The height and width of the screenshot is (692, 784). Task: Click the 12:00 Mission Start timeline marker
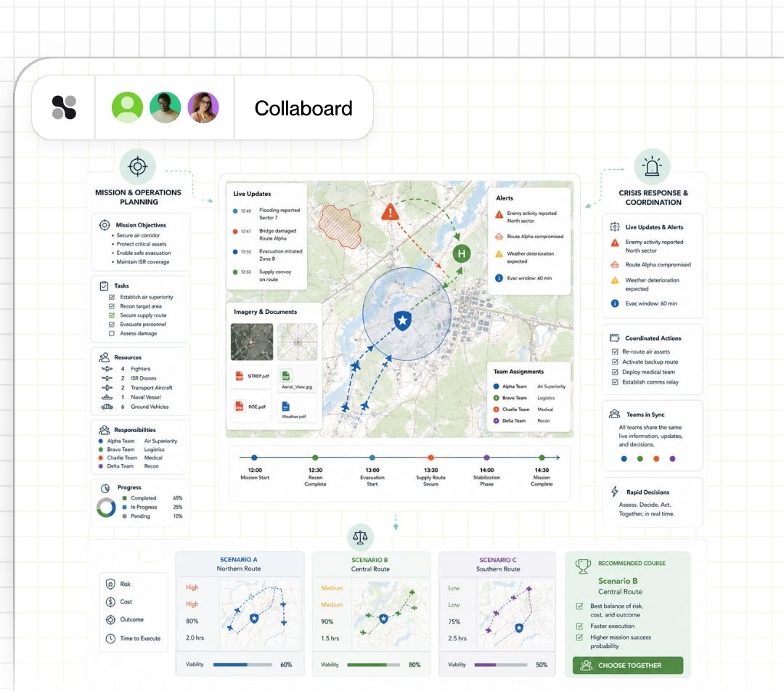pyautogui.click(x=255, y=457)
